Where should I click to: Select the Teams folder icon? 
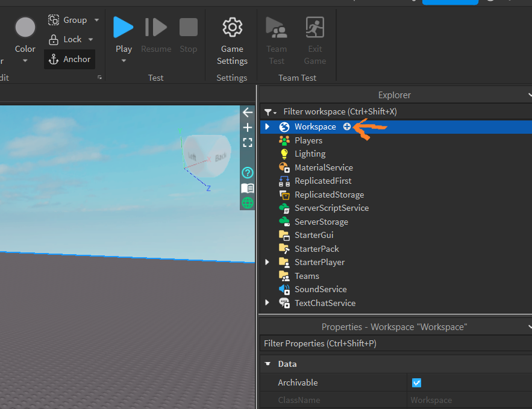pyautogui.click(x=284, y=276)
